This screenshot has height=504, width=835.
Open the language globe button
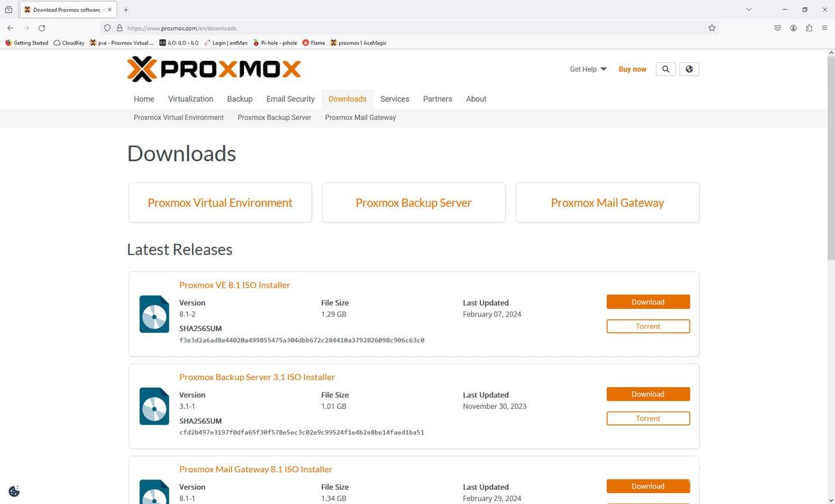tap(689, 69)
